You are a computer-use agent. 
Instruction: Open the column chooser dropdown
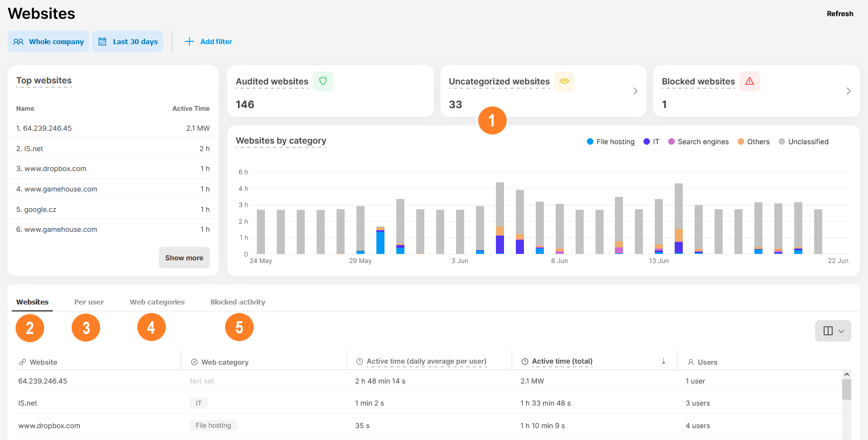click(x=833, y=331)
